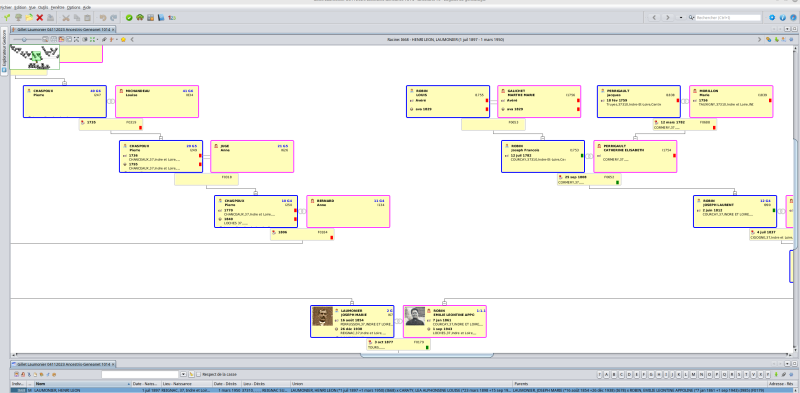Click the letter A index filter button
Screen dimensions: 800x393
tap(607, 375)
